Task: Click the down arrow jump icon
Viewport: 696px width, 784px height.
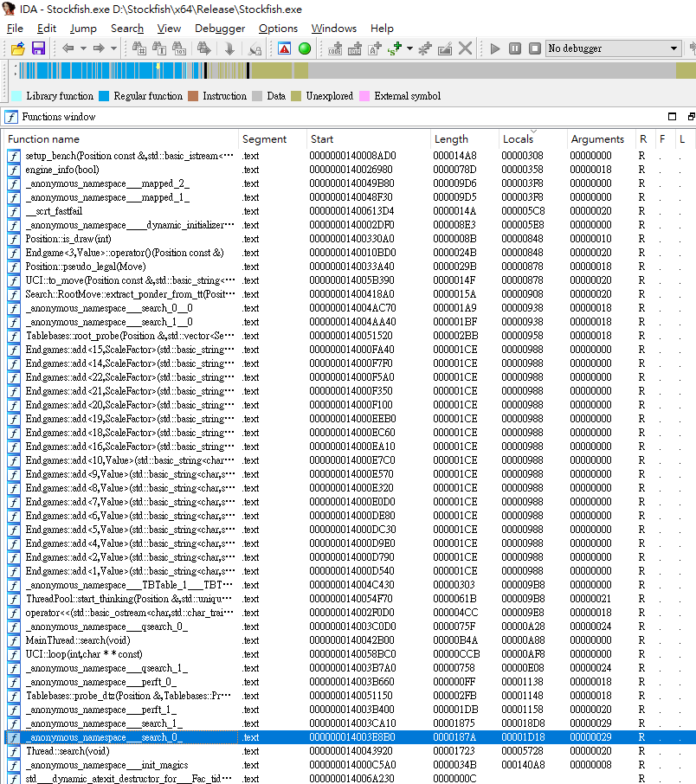Action: (229, 48)
